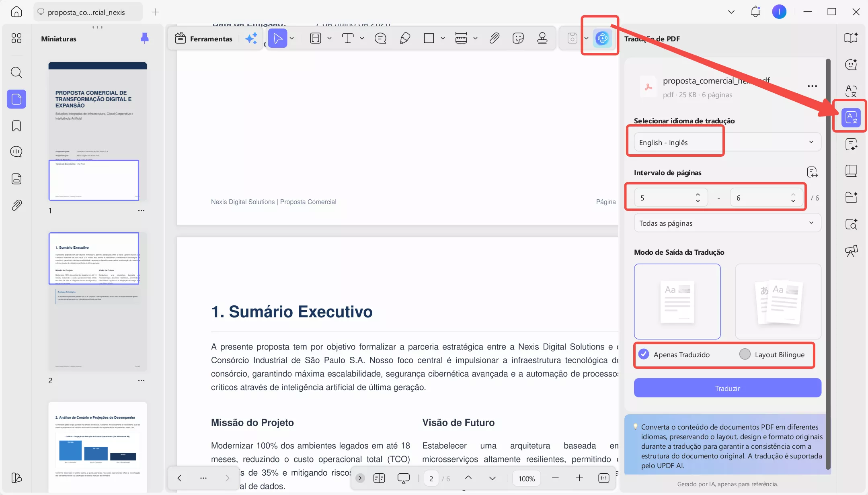The height and width of the screenshot is (495, 868).
Task: Decrease the end page stepper value
Action: [793, 200]
